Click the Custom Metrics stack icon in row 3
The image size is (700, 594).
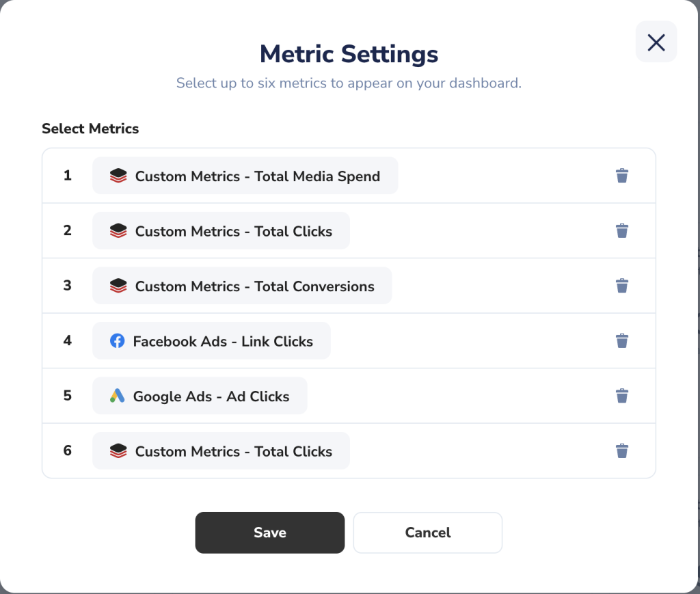pyautogui.click(x=118, y=286)
